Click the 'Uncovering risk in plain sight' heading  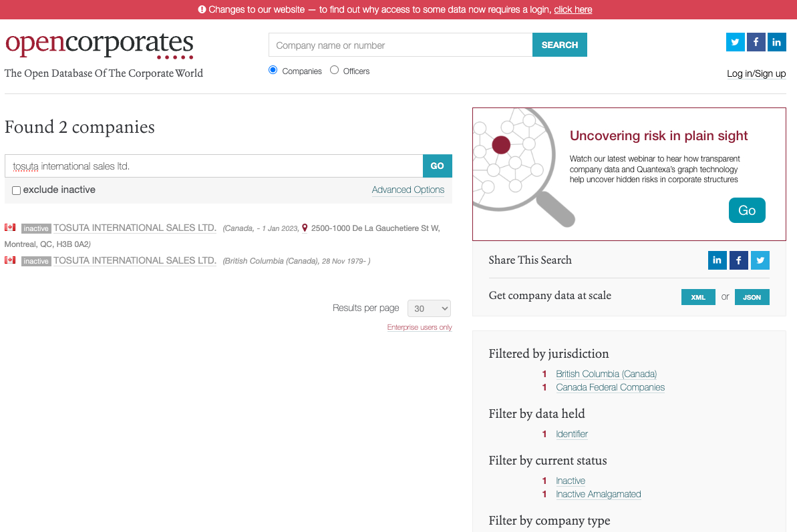[658, 136]
